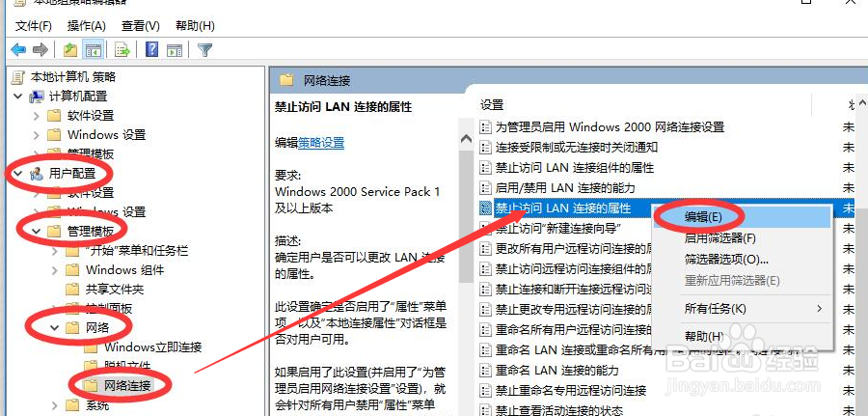Choose 启用筛选器(F) from the context menu
Image resolution: width=868 pixels, height=416 pixels.
click(743, 238)
